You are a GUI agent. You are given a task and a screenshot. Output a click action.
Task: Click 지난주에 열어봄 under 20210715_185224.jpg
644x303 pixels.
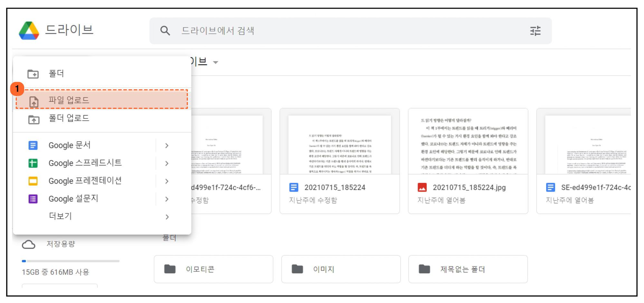(441, 200)
